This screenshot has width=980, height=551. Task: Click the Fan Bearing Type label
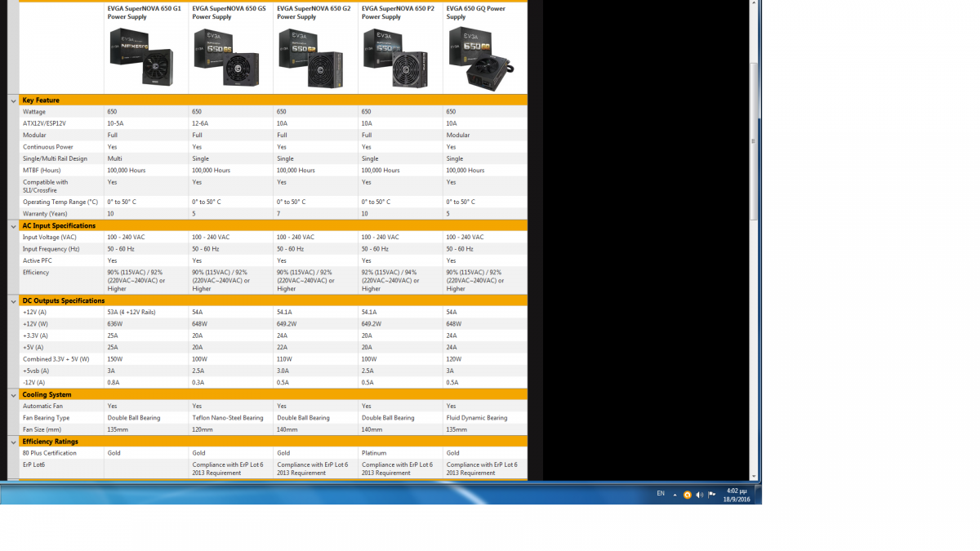(x=47, y=418)
